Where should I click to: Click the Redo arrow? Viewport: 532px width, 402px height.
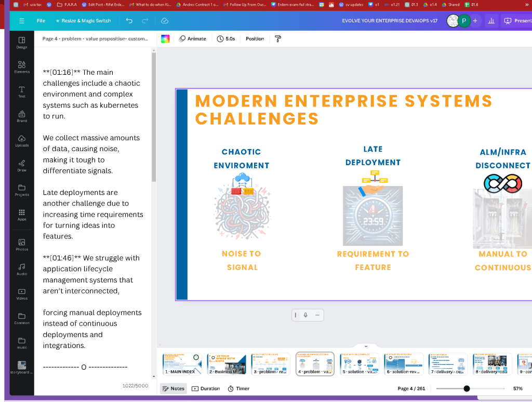tap(145, 21)
